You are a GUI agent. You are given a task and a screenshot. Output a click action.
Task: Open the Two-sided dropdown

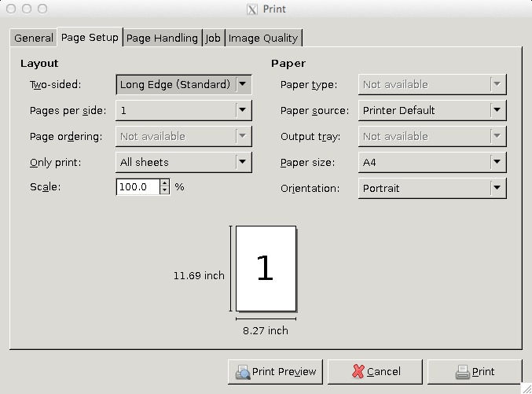click(x=184, y=84)
